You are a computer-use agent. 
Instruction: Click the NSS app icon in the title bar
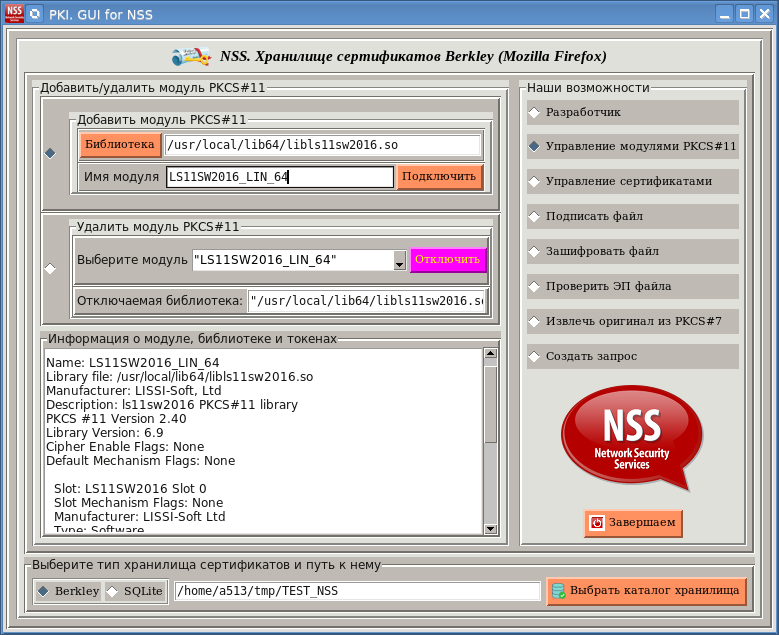coord(13,13)
